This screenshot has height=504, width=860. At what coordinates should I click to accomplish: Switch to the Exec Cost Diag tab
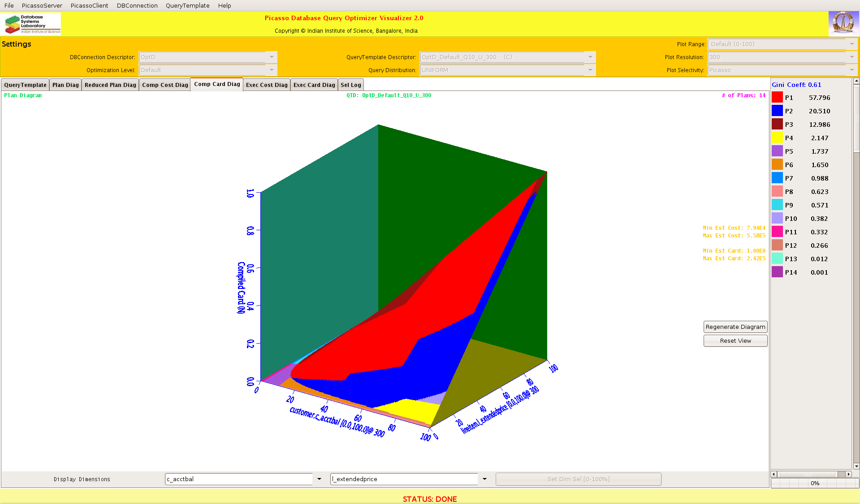click(x=267, y=85)
